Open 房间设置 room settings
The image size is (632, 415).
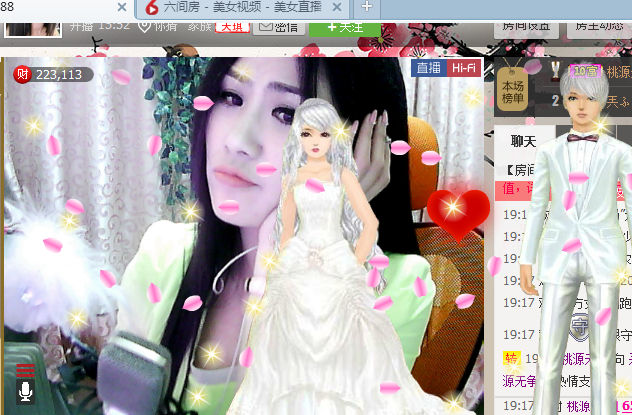pyautogui.click(x=526, y=29)
